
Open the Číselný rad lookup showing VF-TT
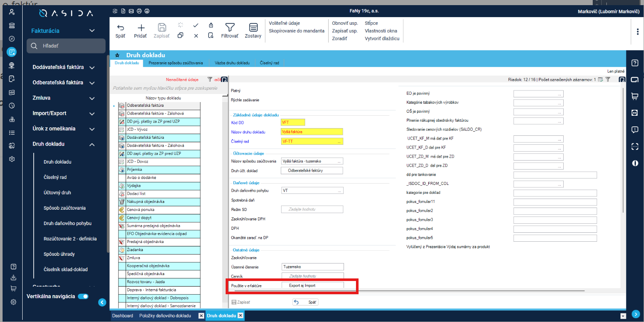pyautogui.click(x=339, y=141)
